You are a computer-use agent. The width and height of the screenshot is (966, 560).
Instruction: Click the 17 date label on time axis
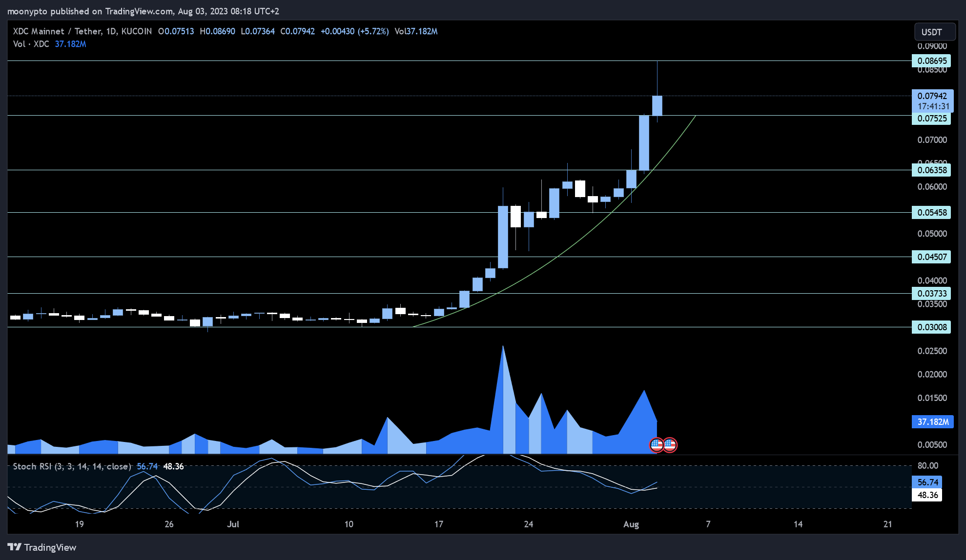coord(439,524)
